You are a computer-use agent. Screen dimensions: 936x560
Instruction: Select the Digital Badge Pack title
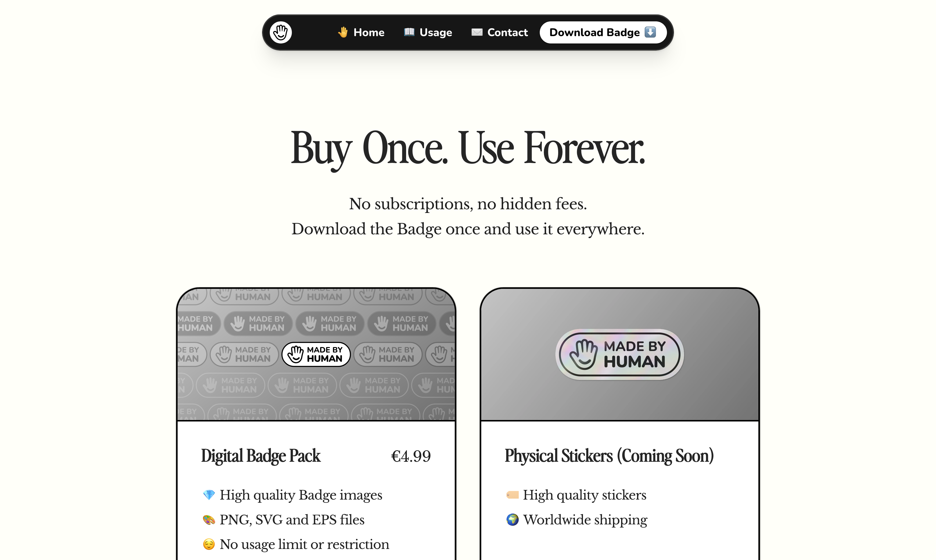click(x=260, y=456)
